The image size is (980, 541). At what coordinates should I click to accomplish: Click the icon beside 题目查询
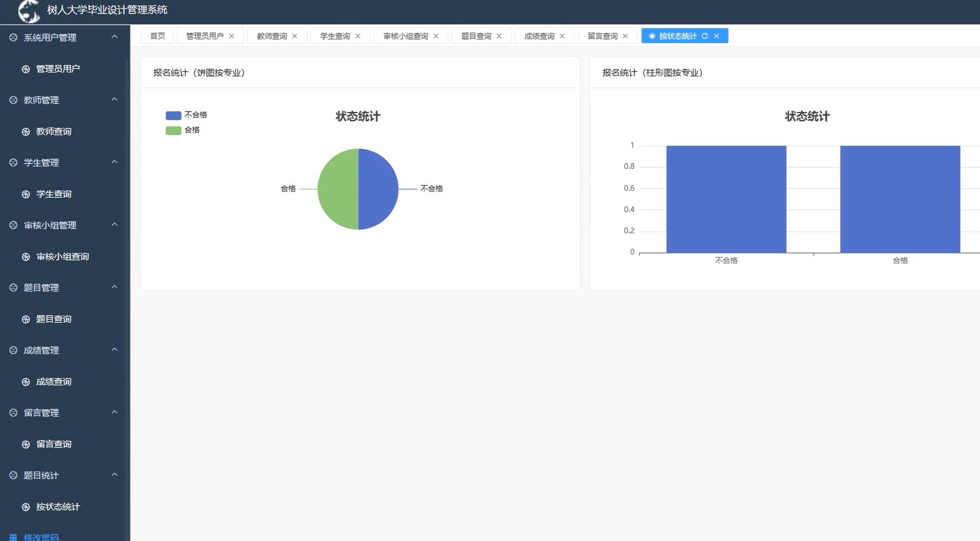tap(25, 318)
